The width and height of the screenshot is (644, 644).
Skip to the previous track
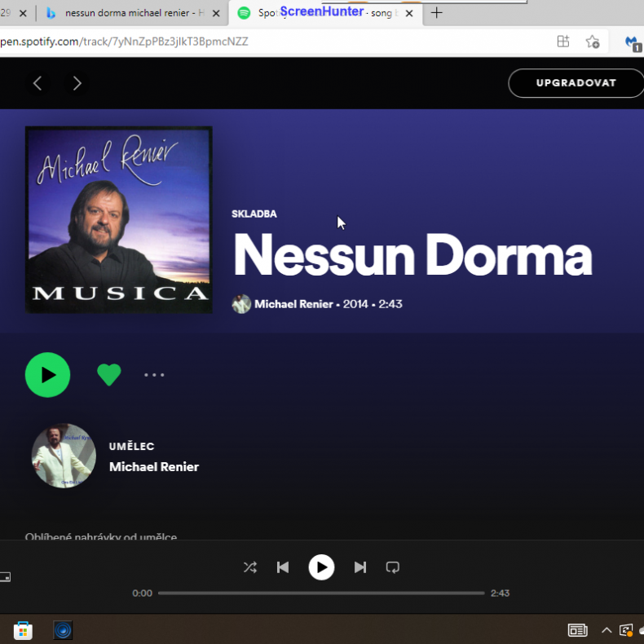point(283,567)
